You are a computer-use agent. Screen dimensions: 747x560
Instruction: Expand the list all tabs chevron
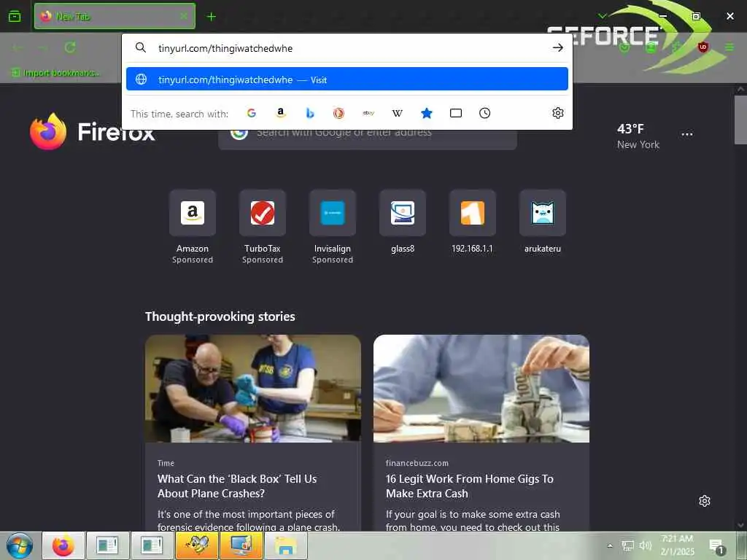coord(602,16)
